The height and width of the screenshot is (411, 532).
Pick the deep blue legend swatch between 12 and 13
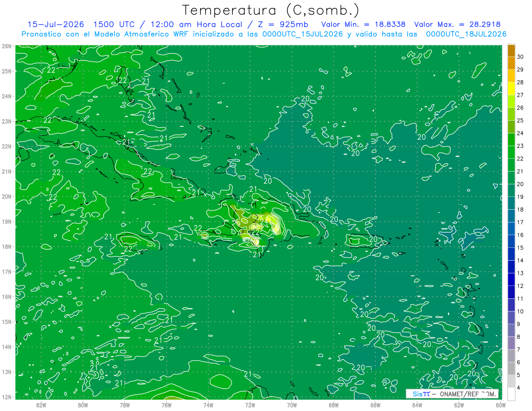[511, 279]
